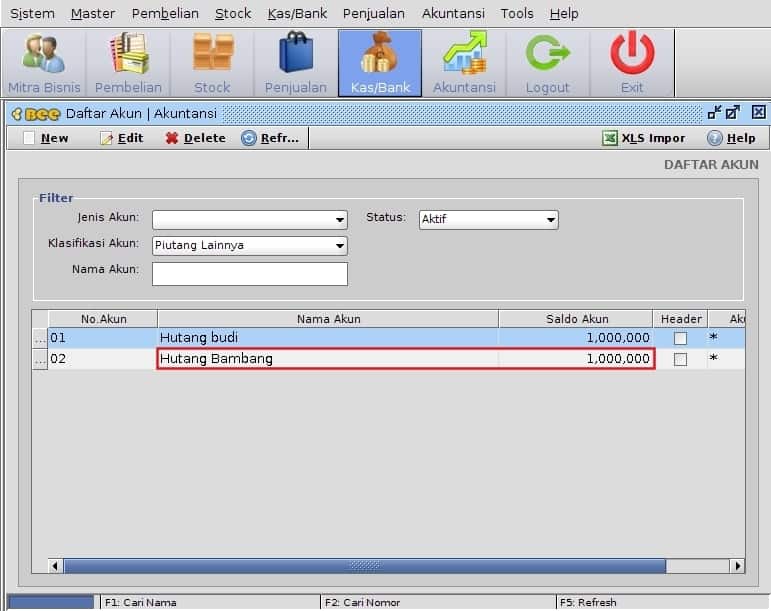Click the Refresh toolbar button
The height and width of the screenshot is (611, 771).
270,138
